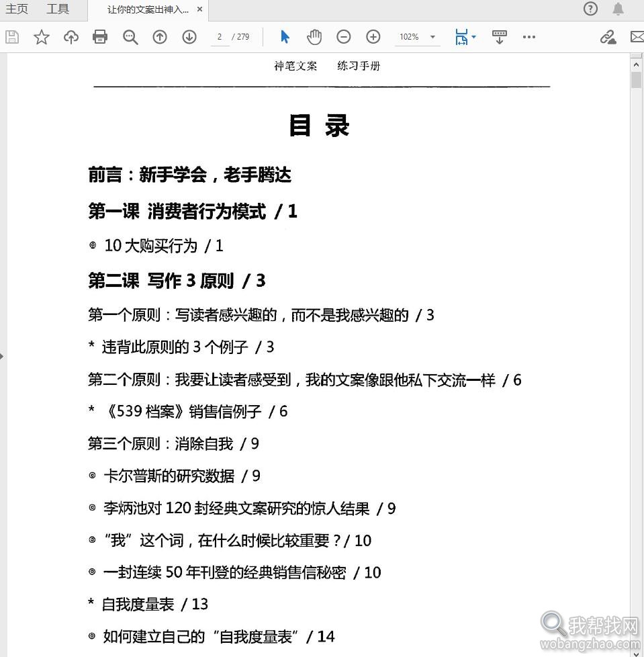Send the file by email
Viewport: 644px width, 657px height.
pos(637,37)
